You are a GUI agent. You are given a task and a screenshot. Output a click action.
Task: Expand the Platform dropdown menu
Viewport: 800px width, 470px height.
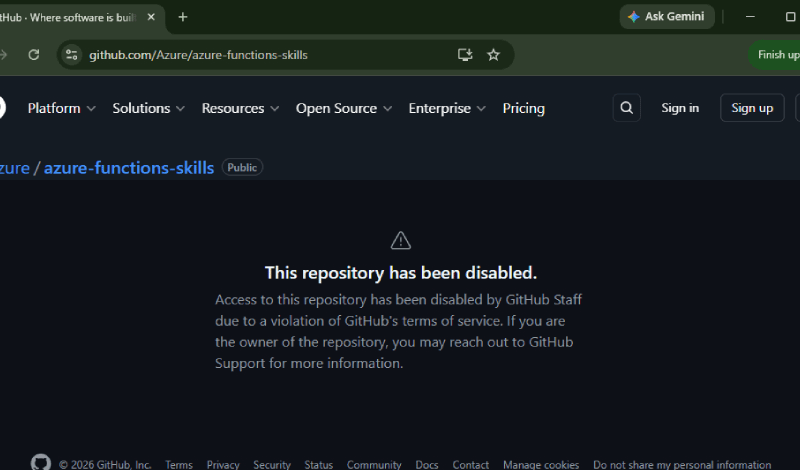(x=61, y=108)
